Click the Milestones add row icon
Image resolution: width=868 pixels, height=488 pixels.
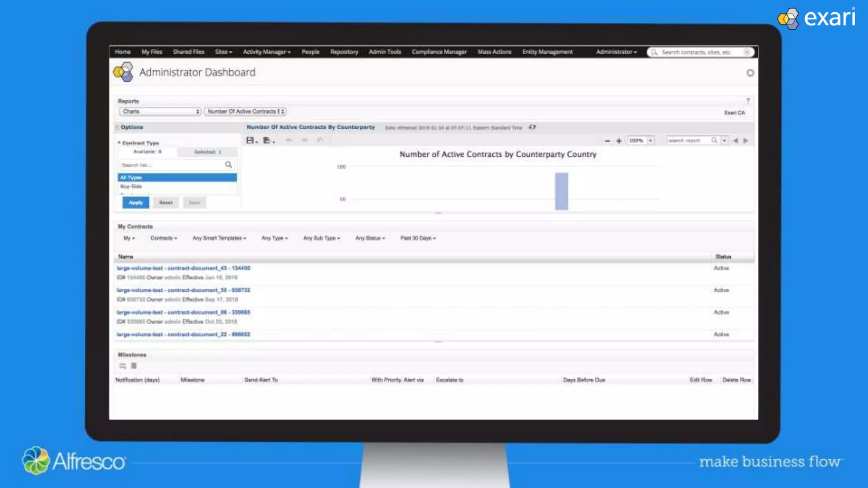122,366
